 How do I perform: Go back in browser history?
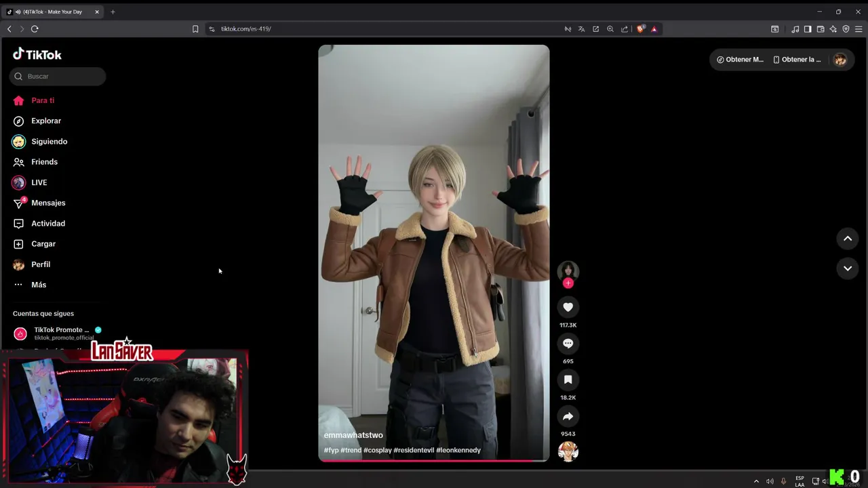point(9,28)
